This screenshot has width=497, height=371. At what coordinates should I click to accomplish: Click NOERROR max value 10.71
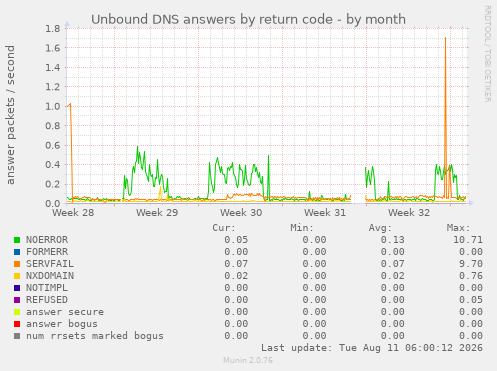coord(468,240)
